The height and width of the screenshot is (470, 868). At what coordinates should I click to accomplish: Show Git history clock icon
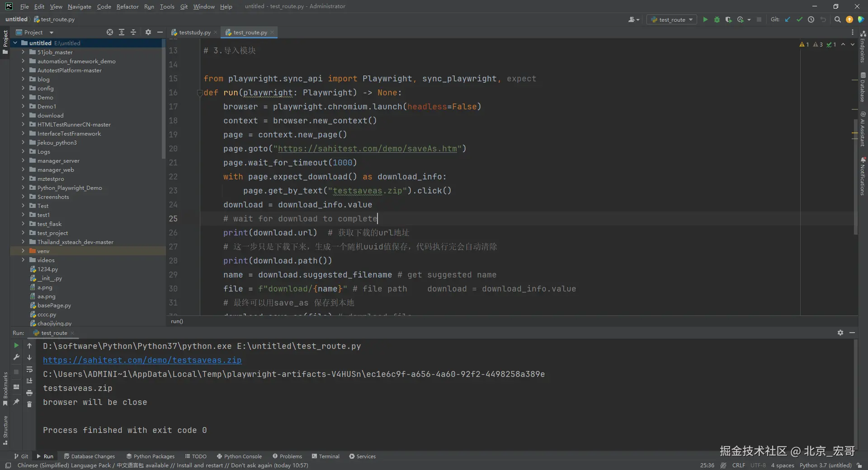[811, 19]
